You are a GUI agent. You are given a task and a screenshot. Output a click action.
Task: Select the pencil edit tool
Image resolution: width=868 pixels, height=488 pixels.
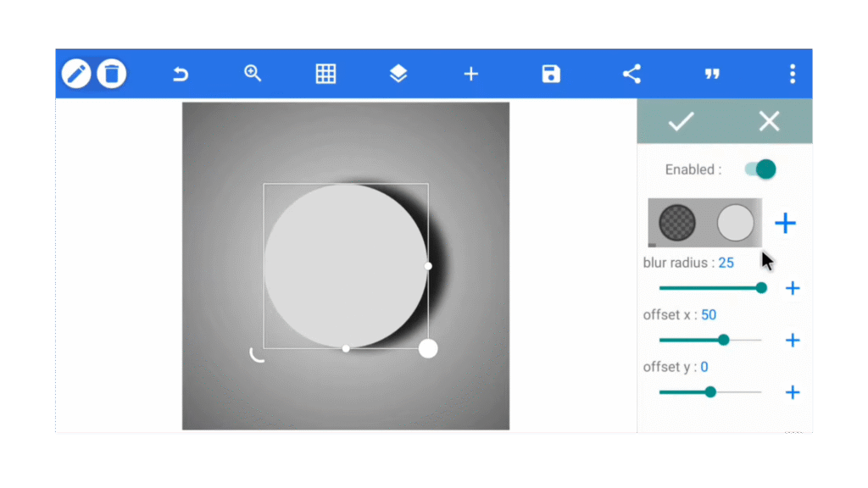[76, 74]
